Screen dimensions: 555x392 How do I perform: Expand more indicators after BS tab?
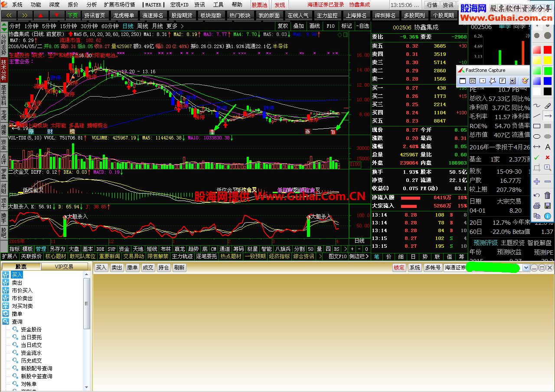click(346, 249)
